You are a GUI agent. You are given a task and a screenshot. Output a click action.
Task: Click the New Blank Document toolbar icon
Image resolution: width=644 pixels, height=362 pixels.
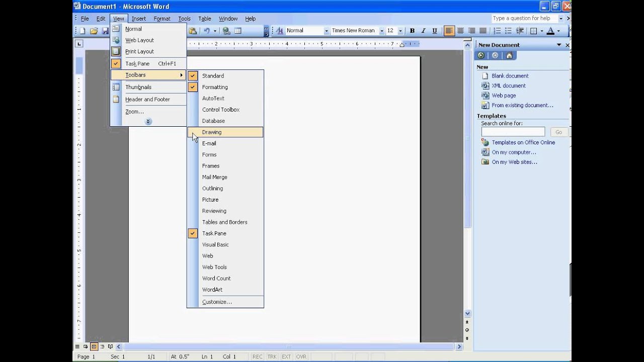(83, 31)
